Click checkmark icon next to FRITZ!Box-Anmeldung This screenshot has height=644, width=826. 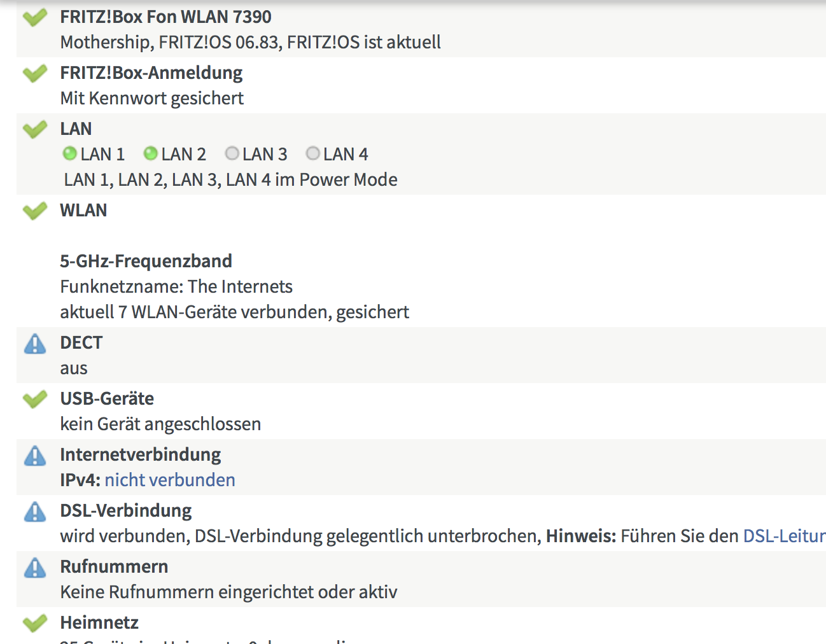[35, 73]
